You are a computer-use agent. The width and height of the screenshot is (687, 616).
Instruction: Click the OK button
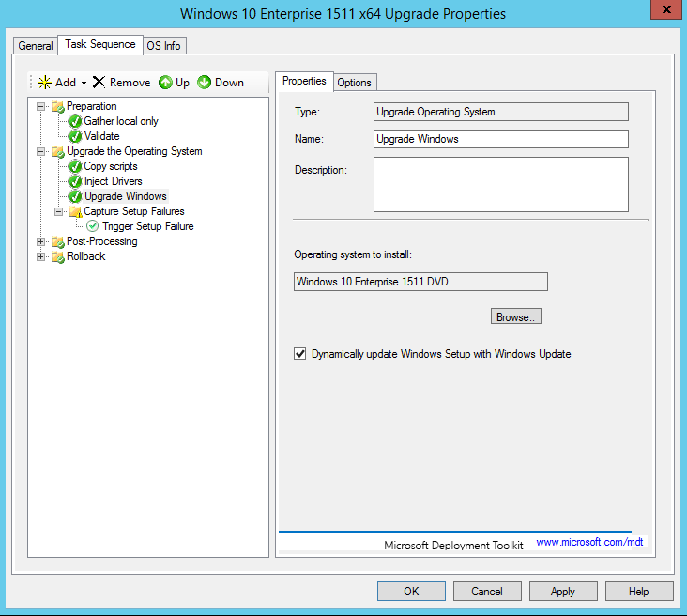pos(411,591)
